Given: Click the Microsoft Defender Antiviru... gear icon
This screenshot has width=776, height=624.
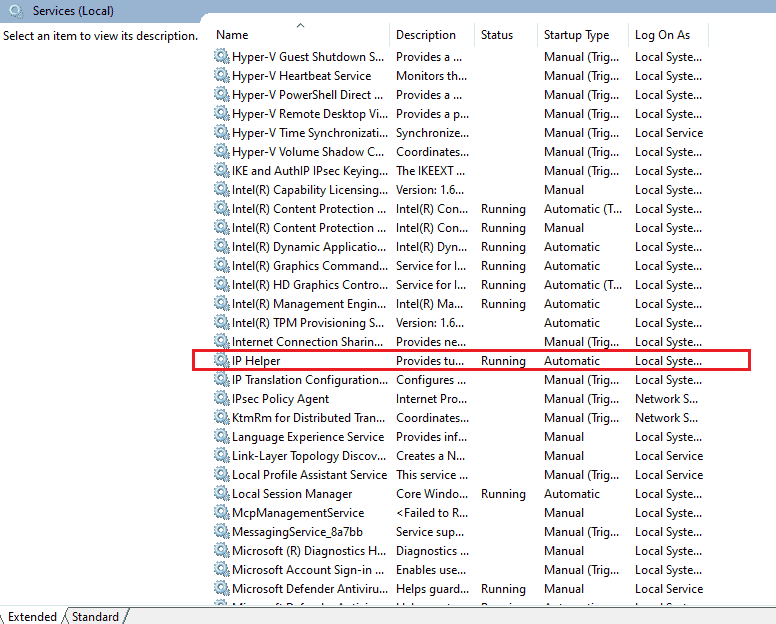Looking at the screenshot, I should click(x=221, y=588).
